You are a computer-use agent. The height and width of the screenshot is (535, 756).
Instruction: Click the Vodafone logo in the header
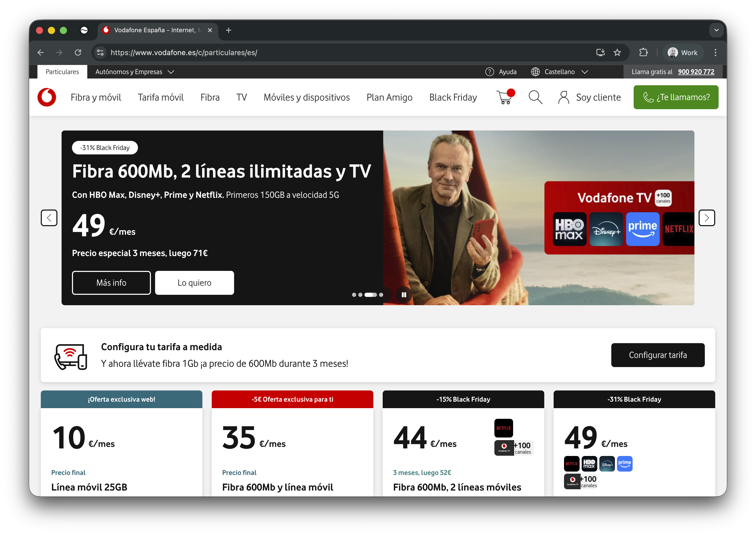[47, 97]
